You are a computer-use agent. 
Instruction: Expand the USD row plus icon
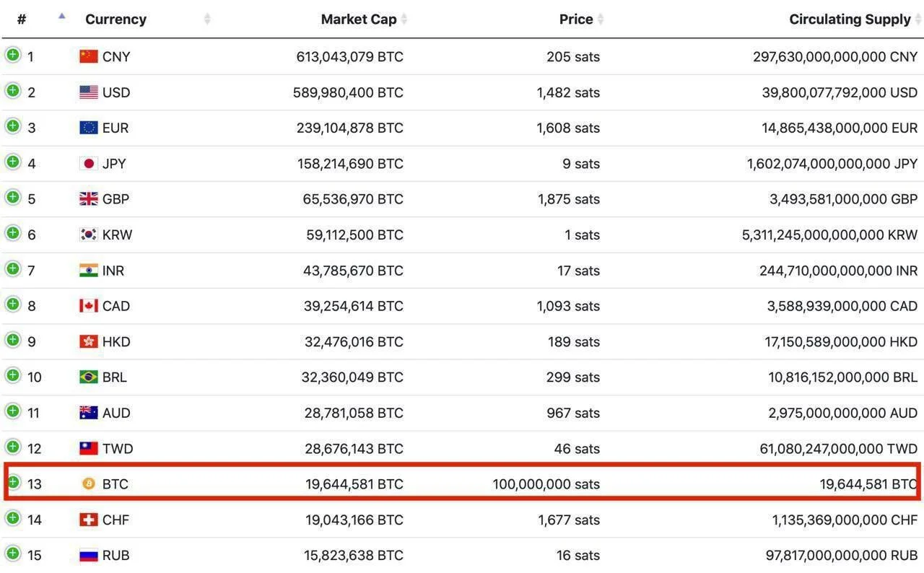click(13, 90)
